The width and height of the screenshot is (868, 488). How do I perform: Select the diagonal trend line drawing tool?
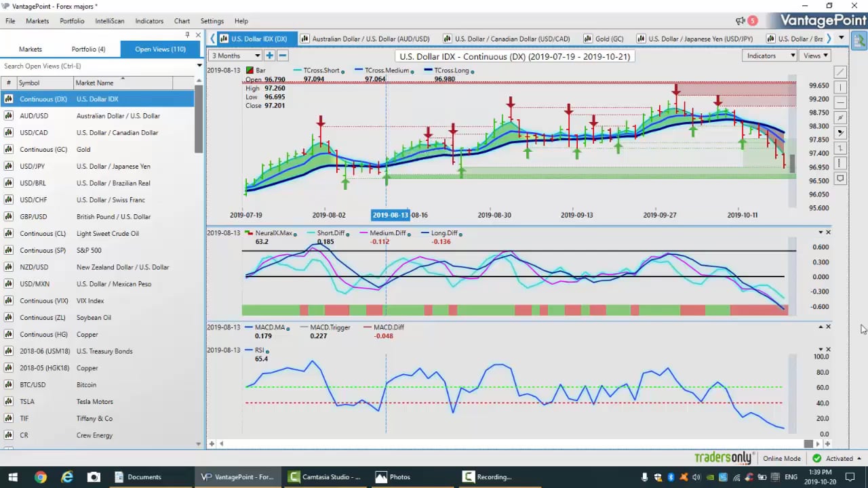[840, 72]
